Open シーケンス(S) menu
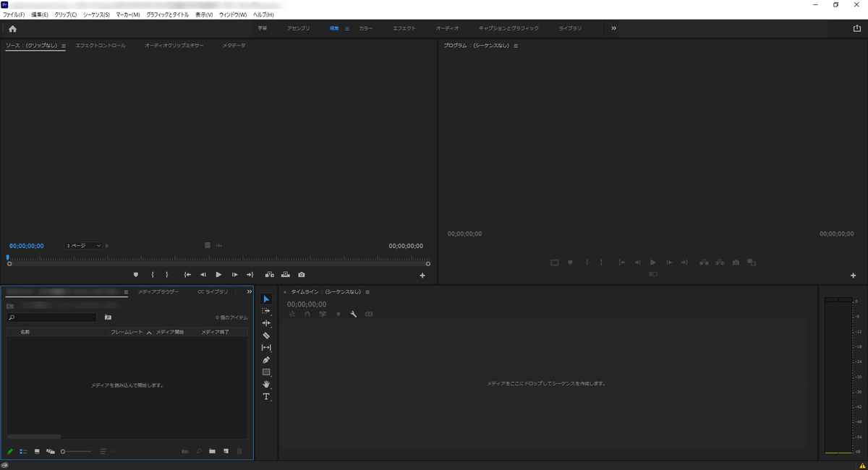 click(x=97, y=14)
